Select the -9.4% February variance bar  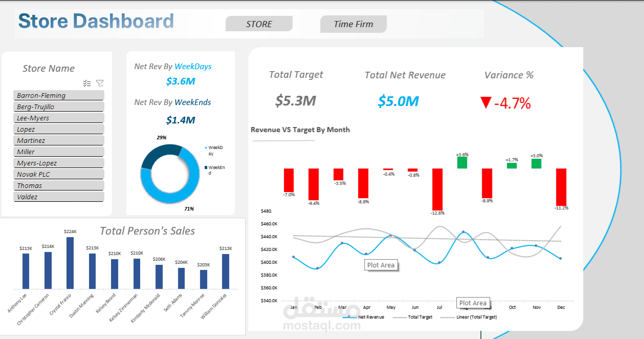[x=314, y=184]
